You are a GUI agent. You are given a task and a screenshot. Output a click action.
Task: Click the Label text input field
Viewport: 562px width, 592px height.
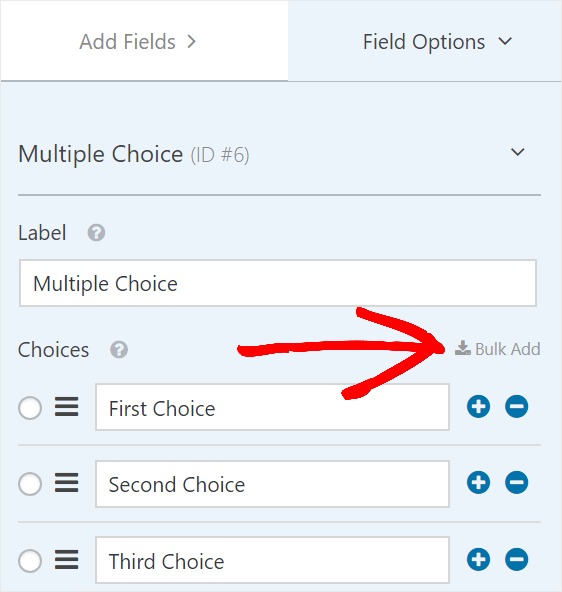[x=278, y=283]
